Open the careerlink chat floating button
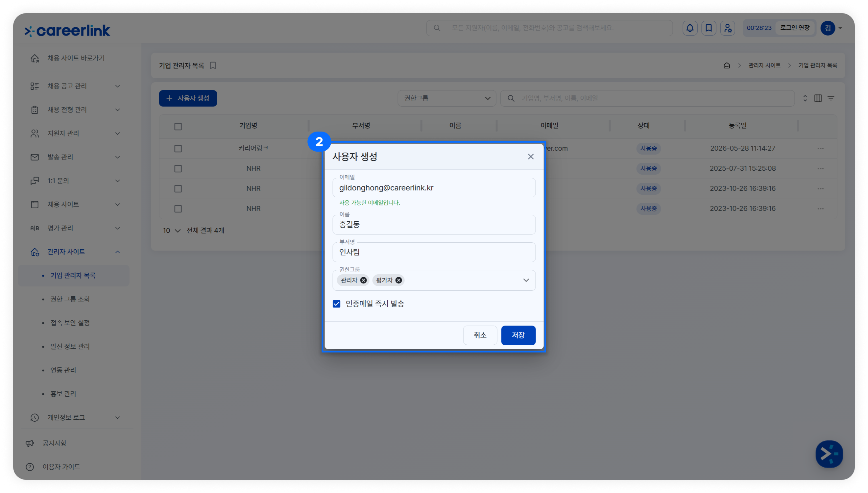Image resolution: width=868 pixels, height=493 pixels. (829, 454)
